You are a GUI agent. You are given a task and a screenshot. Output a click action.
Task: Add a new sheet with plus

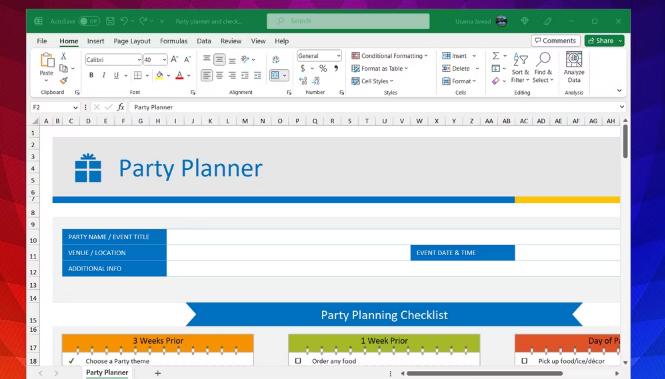pos(158,373)
